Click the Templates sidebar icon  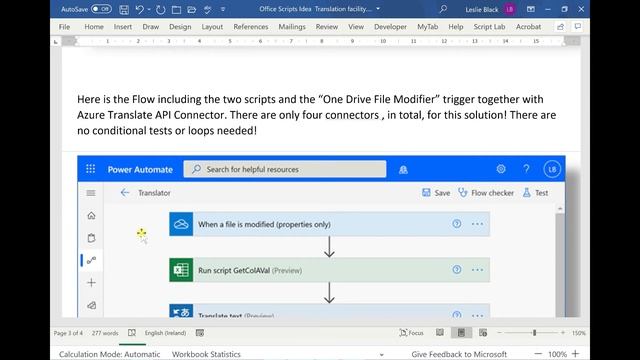[x=91, y=305]
